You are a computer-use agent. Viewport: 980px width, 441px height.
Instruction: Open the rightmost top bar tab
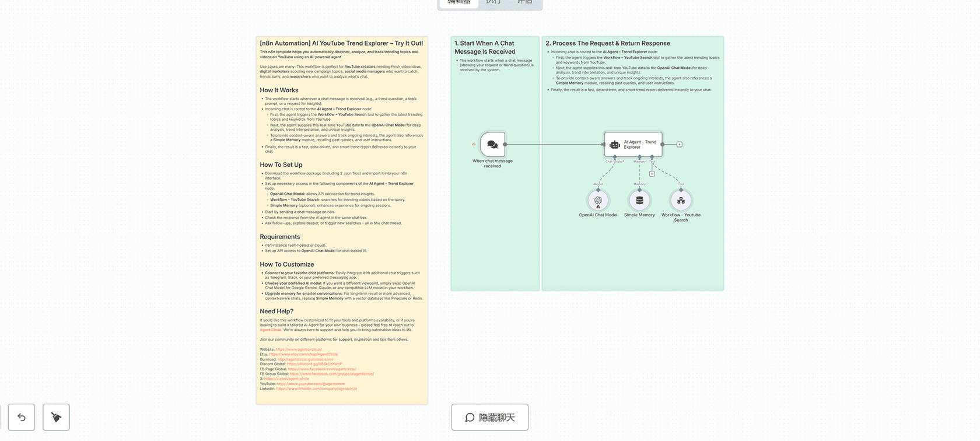[x=525, y=2]
